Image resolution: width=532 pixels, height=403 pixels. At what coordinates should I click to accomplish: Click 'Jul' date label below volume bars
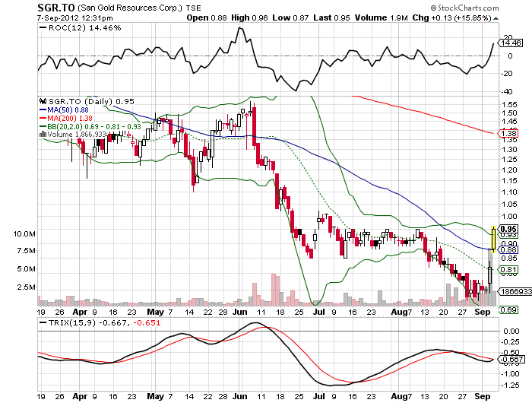point(318,312)
